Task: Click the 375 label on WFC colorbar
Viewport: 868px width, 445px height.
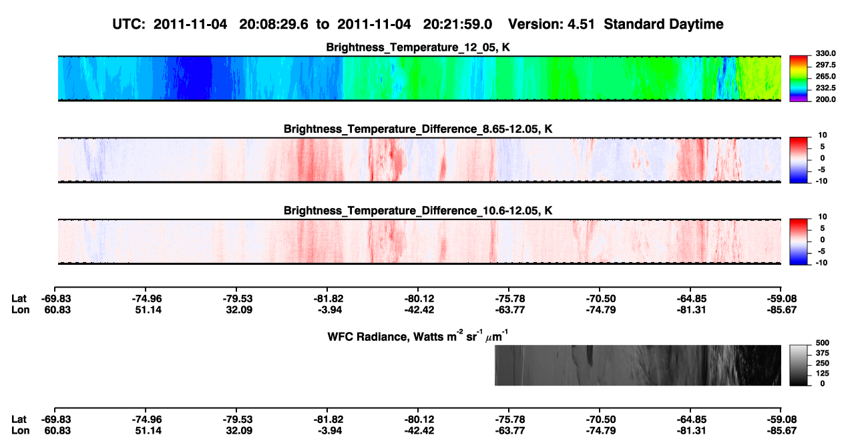Action: pos(822,353)
